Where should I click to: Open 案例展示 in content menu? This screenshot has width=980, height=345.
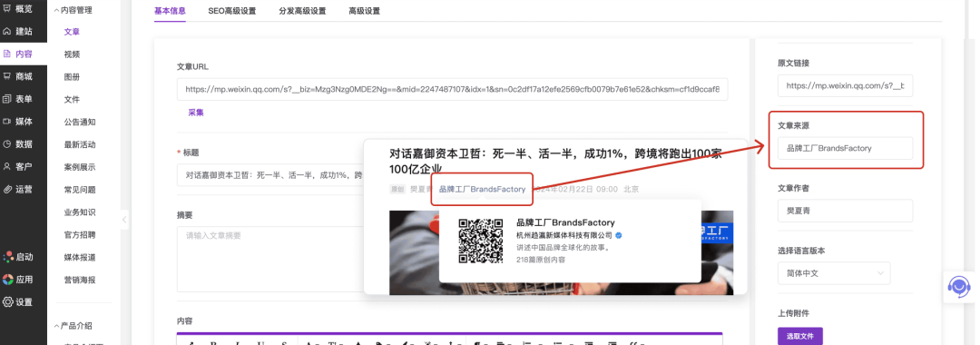[79, 167]
